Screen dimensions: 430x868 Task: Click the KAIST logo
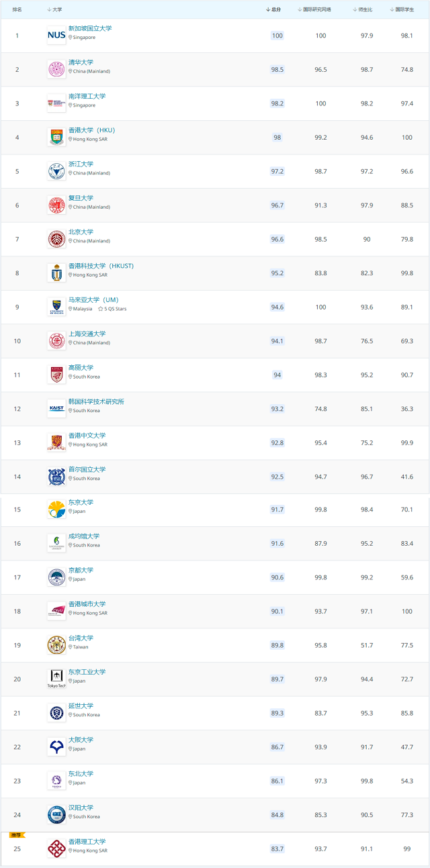[56, 408]
